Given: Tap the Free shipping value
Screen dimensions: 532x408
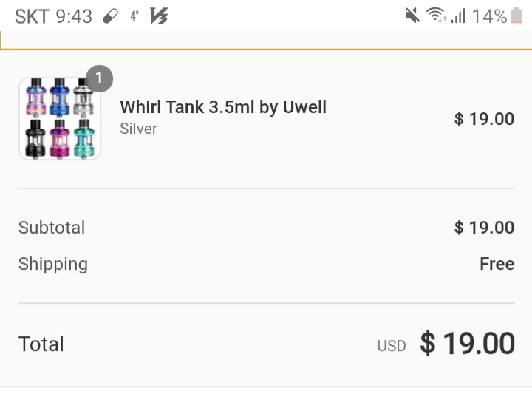Looking at the screenshot, I should click(497, 264).
